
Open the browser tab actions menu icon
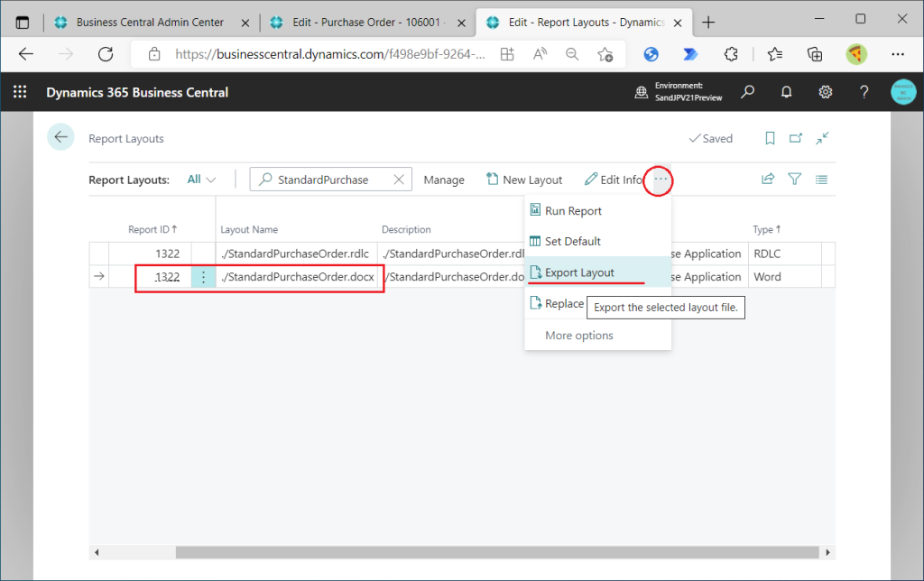(x=23, y=23)
